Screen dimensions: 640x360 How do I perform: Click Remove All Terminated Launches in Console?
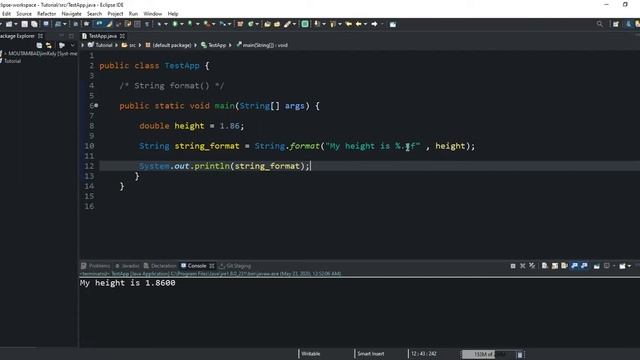click(x=532, y=266)
